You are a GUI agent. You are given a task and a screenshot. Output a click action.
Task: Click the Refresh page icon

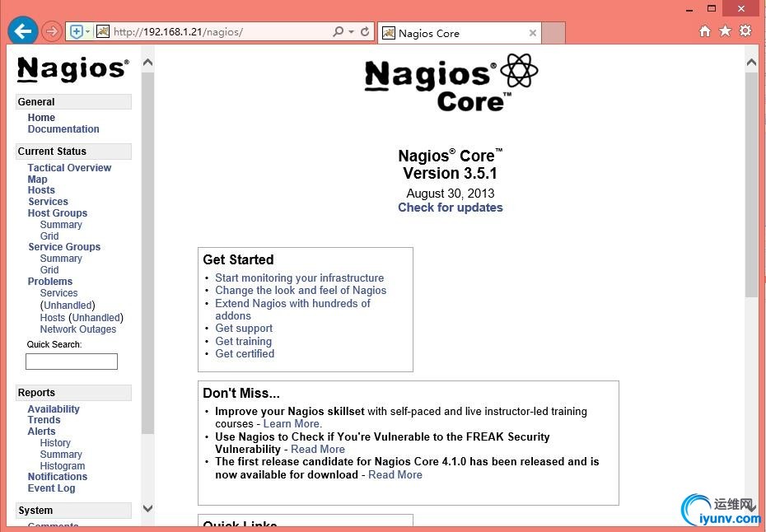pyautogui.click(x=364, y=32)
